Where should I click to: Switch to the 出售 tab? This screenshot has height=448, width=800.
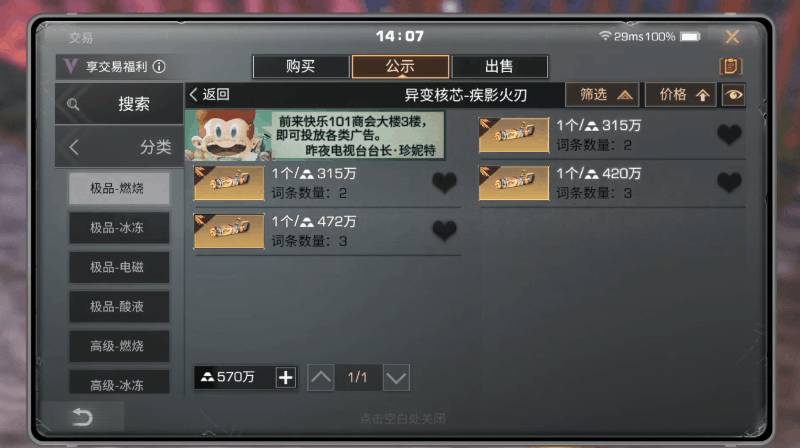[499, 66]
